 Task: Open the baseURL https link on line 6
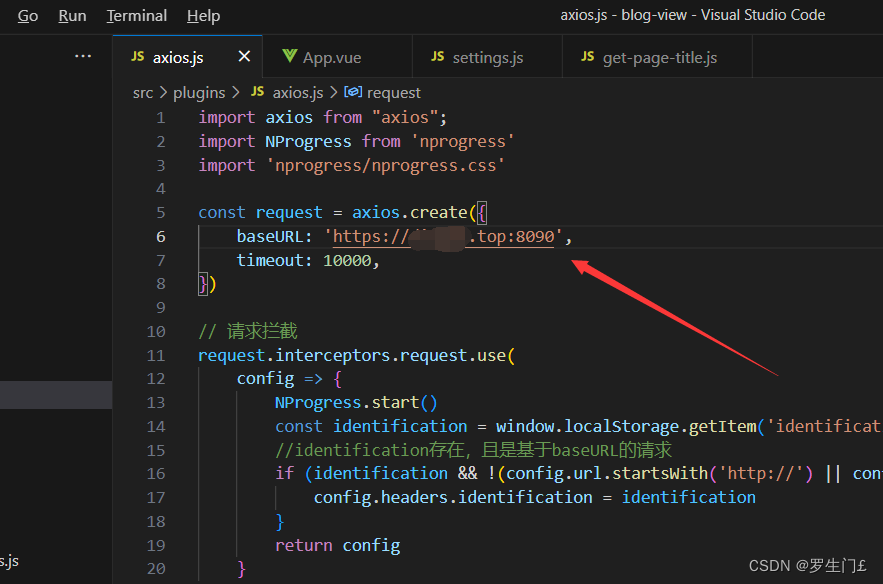[x=443, y=237]
